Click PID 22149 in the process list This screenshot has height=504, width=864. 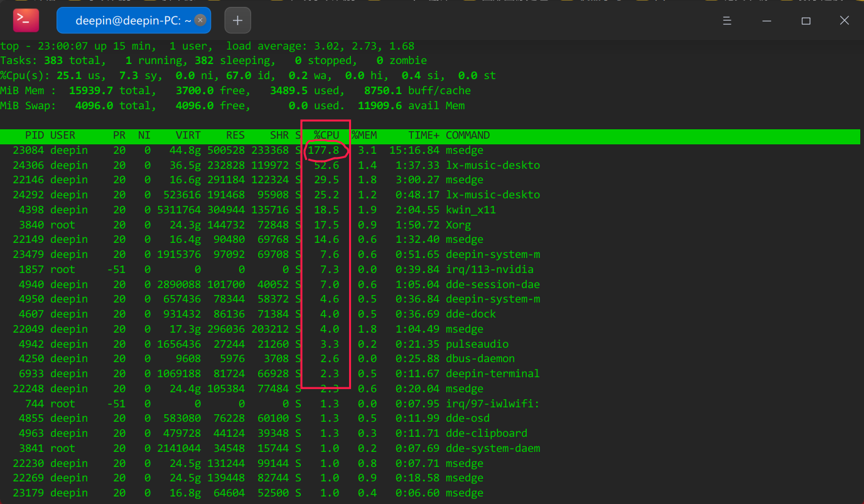tap(28, 240)
